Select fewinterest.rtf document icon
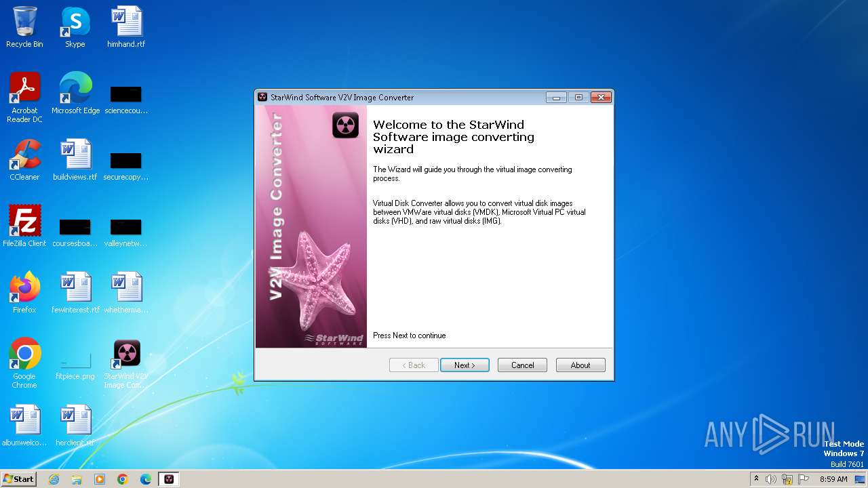868x488 pixels. [75, 293]
